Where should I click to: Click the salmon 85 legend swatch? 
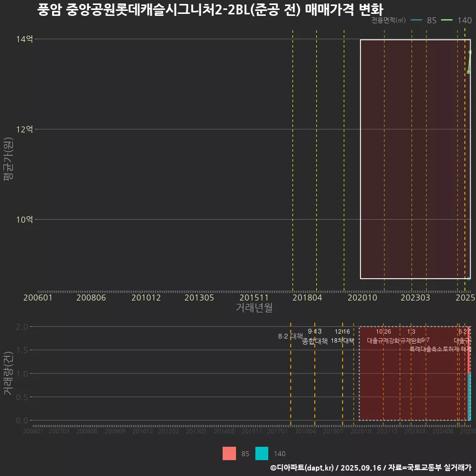[229, 453]
